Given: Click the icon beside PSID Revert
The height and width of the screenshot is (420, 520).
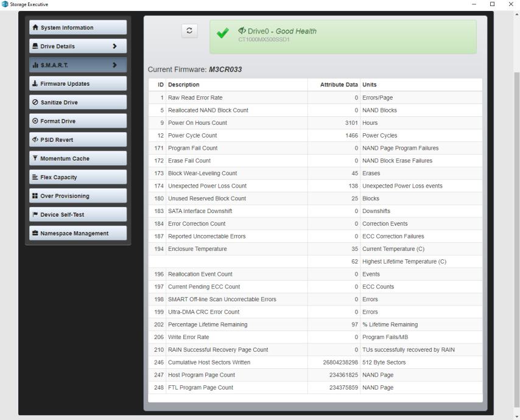Looking at the screenshot, I should click(35, 139).
